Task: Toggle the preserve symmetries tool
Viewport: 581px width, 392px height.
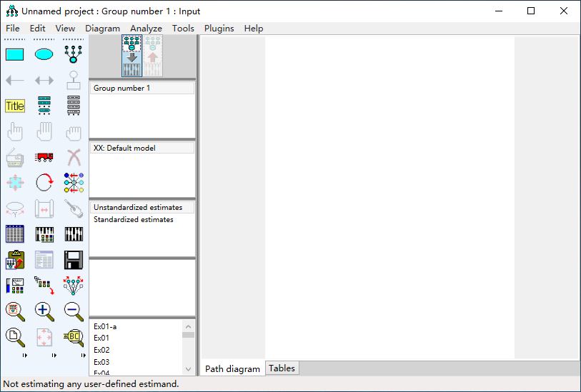Action: (x=74, y=286)
